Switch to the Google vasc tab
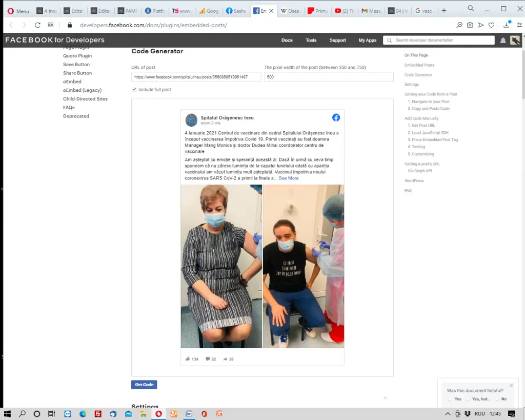Image resolution: width=525 pixels, height=420 pixels. 423,11
